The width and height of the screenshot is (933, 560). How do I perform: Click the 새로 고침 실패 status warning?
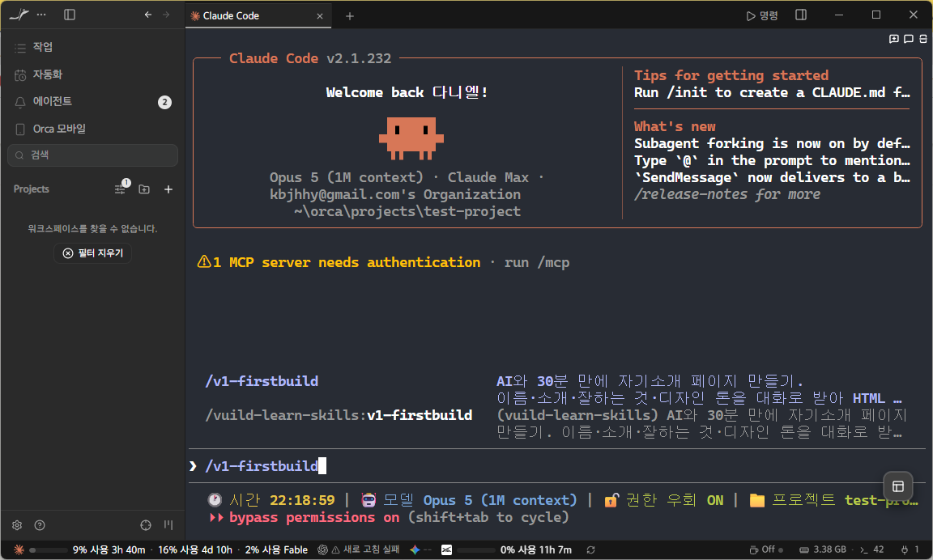coord(365,550)
